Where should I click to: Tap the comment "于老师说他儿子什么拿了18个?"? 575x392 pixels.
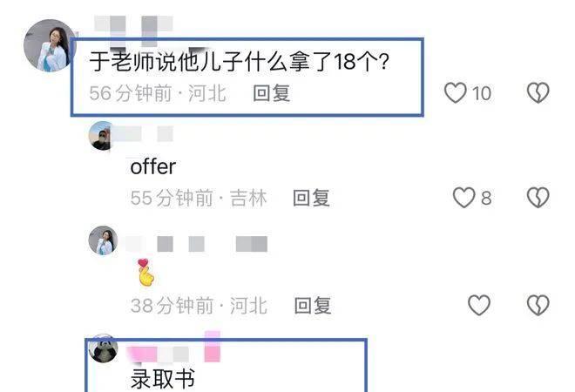239,62
